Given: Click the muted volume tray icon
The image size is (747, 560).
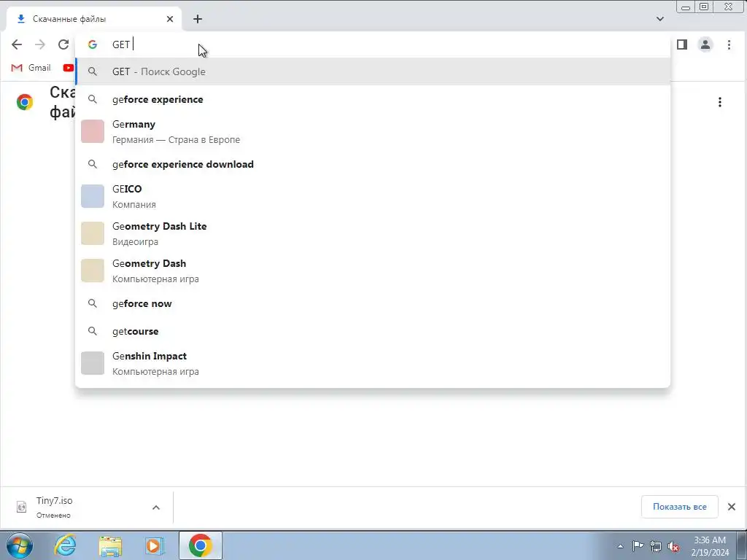Looking at the screenshot, I should (x=673, y=547).
